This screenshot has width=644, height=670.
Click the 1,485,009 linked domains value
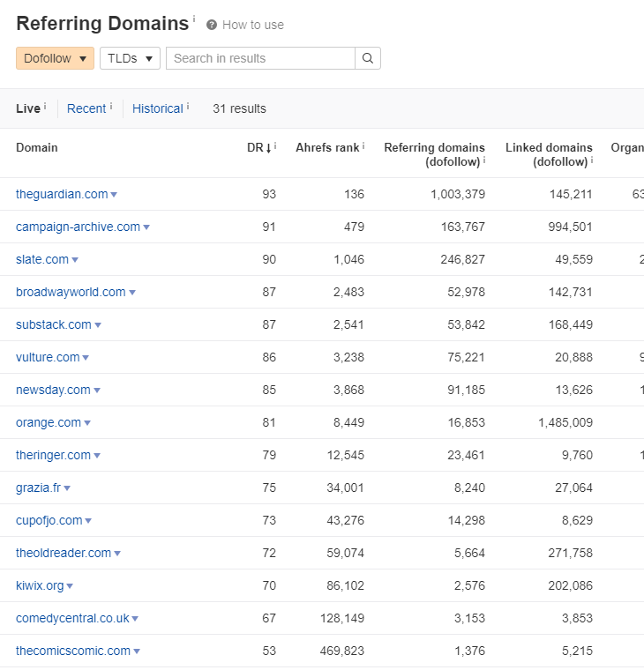click(x=565, y=422)
